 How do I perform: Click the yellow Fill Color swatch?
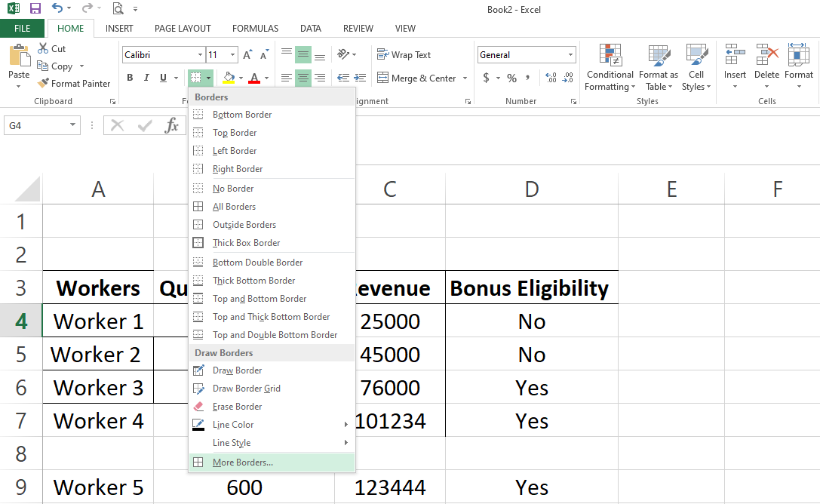[x=228, y=78]
